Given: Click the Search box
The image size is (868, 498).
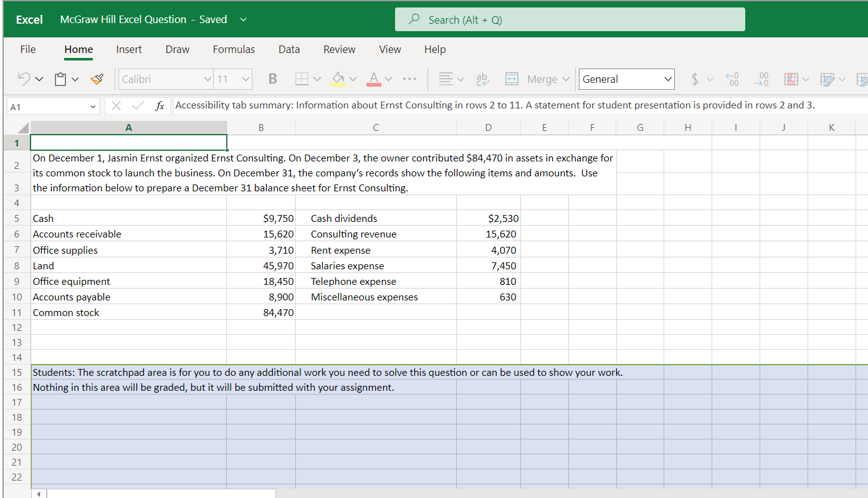Looking at the screenshot, I should click(x=570, y=19).
